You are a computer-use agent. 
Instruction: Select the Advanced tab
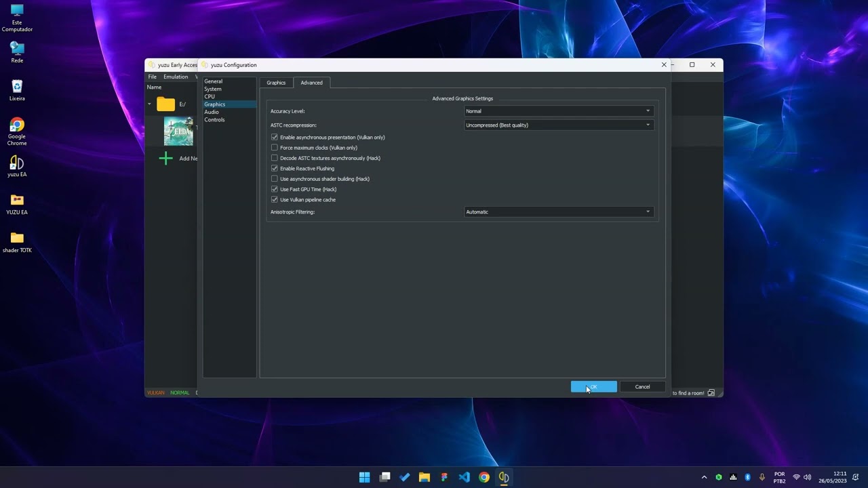pos(312,83)
